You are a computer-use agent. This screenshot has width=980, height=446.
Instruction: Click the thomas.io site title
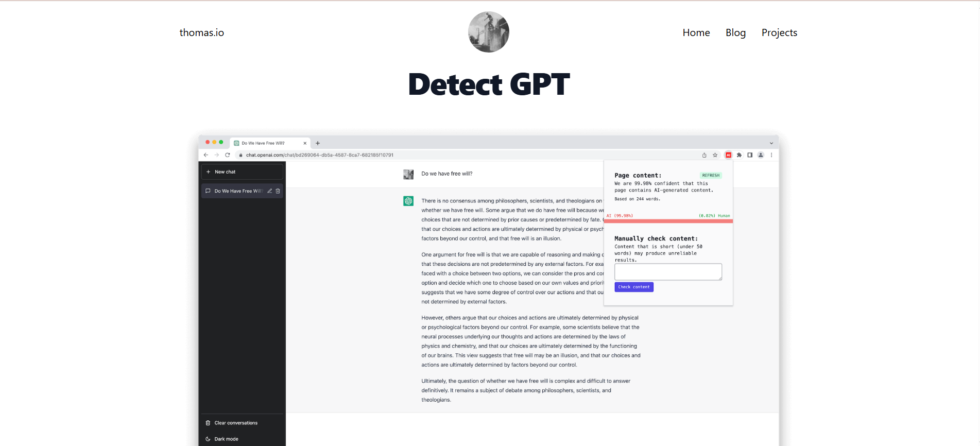[201, 32]
